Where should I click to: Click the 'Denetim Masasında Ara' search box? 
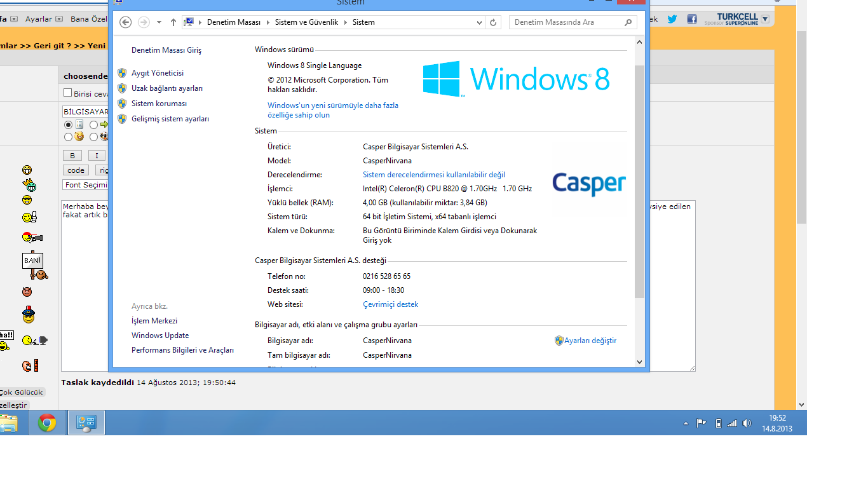pyautogui.click(x=566, y=22)
